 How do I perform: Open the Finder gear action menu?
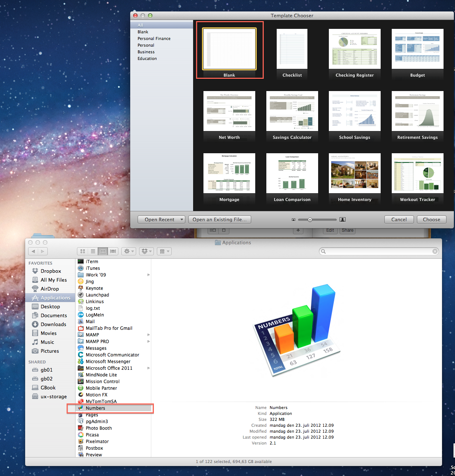point(129,251)
